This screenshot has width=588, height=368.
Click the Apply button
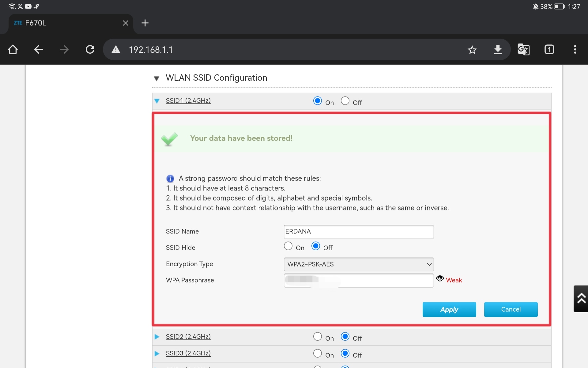pyautogui.click(x=449, y=309)
